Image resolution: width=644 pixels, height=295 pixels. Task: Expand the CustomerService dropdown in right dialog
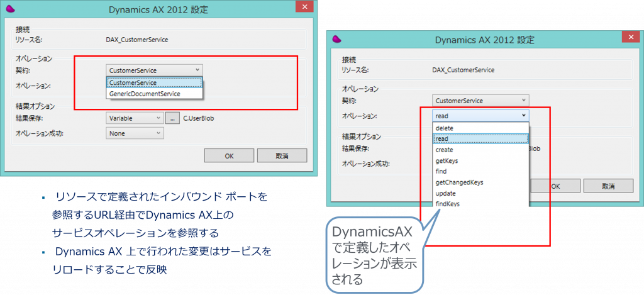point(481,101)
